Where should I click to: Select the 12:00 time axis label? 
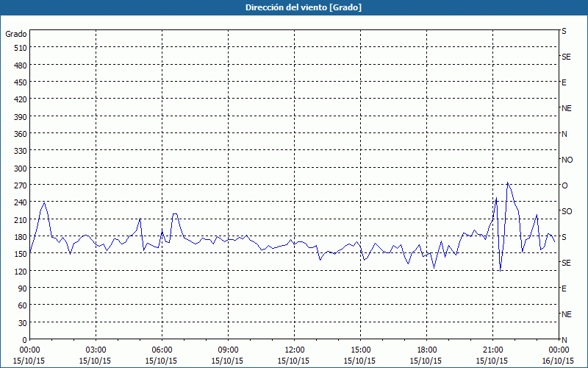[x=294, y=350]
